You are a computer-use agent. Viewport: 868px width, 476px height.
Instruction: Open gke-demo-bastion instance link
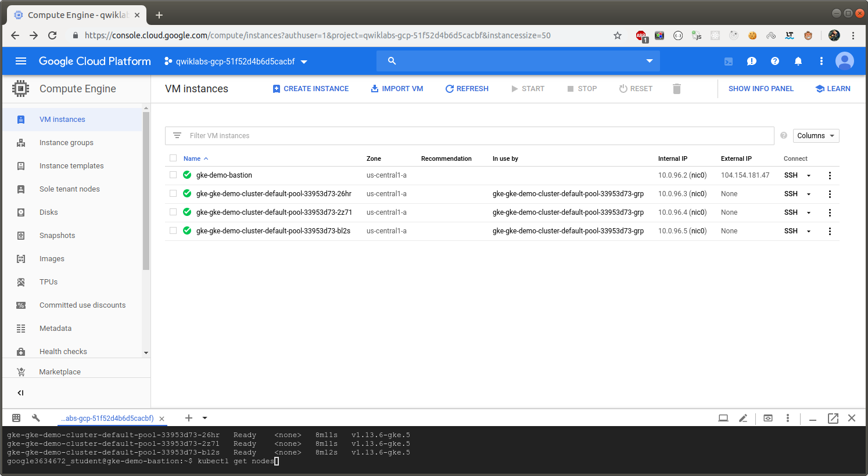[224, 175]
